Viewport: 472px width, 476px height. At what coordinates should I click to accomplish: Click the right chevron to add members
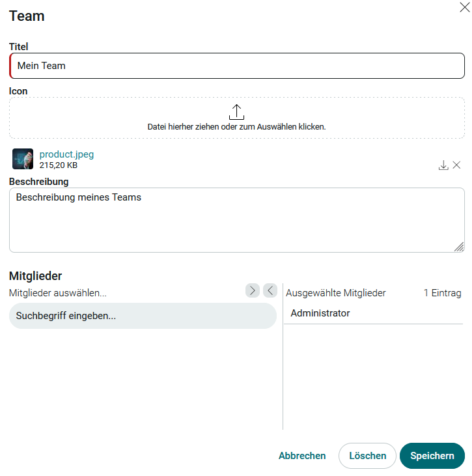[253, 290]
